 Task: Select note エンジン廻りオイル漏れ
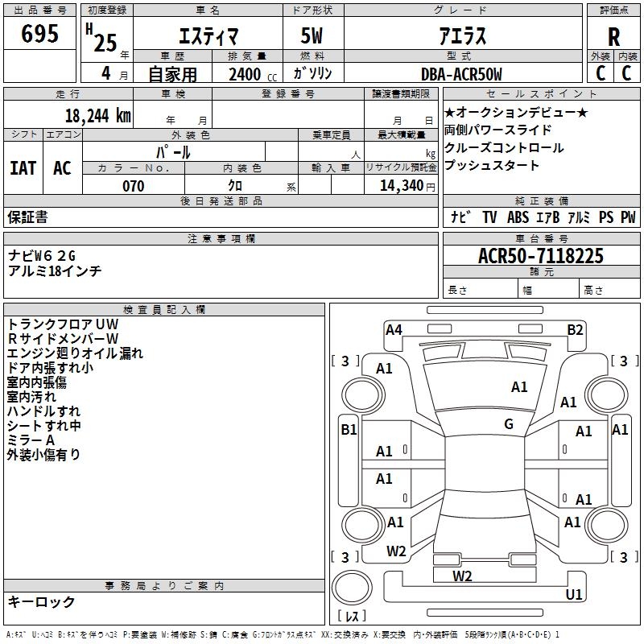(x=75, y=353)
